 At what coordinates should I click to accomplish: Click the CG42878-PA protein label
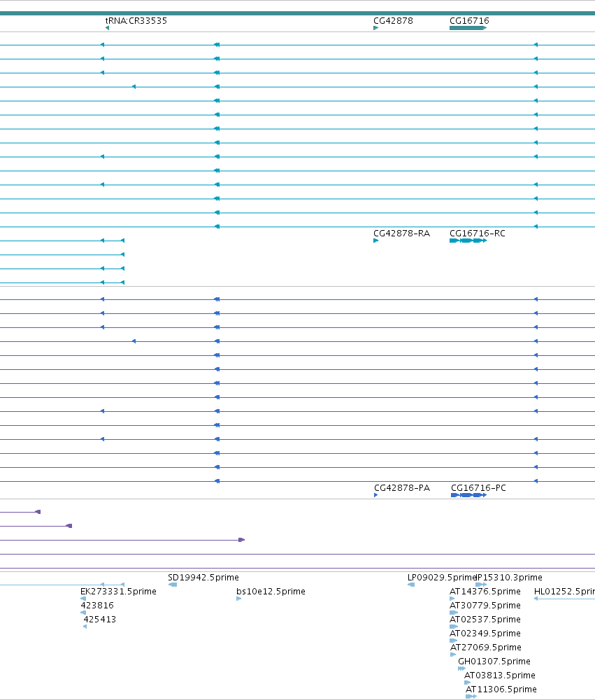click(402, 487)
